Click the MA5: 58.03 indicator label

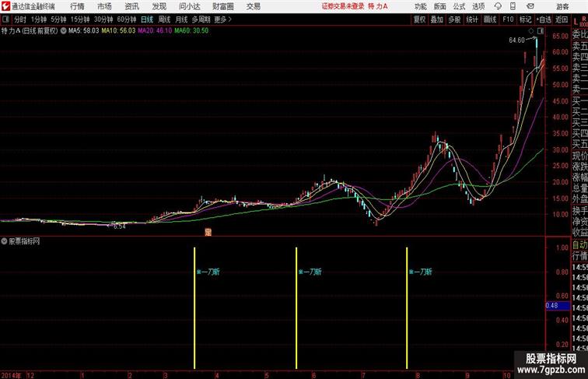[x=84, y=31]
